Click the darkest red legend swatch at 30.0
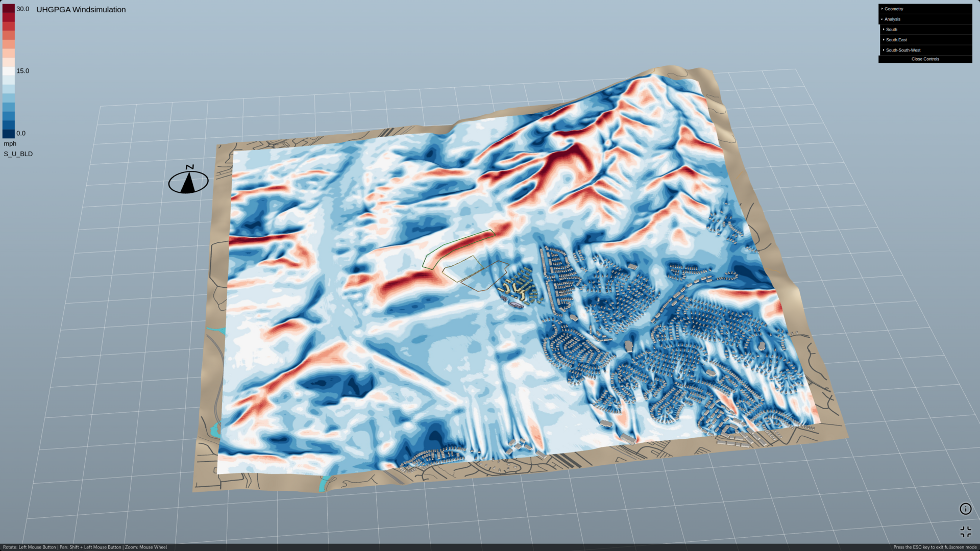 9,8
